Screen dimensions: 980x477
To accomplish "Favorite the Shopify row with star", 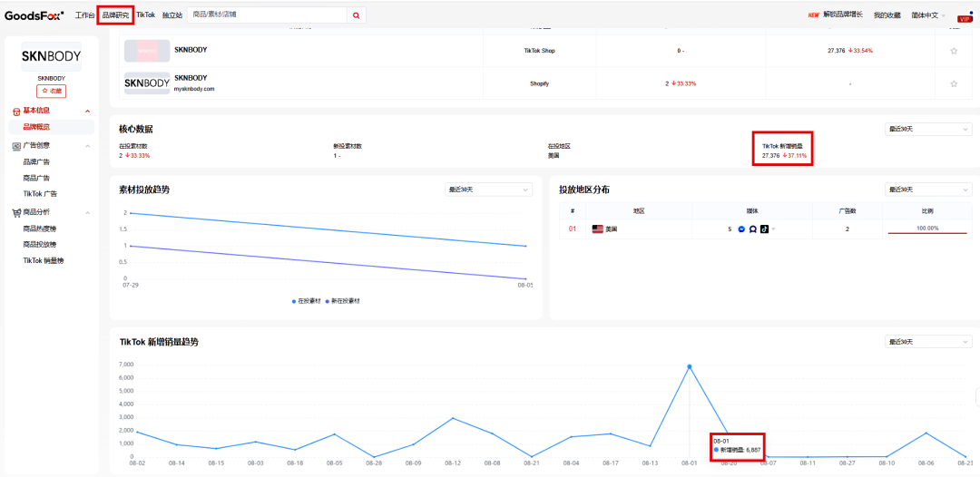I will pos(954,83).
